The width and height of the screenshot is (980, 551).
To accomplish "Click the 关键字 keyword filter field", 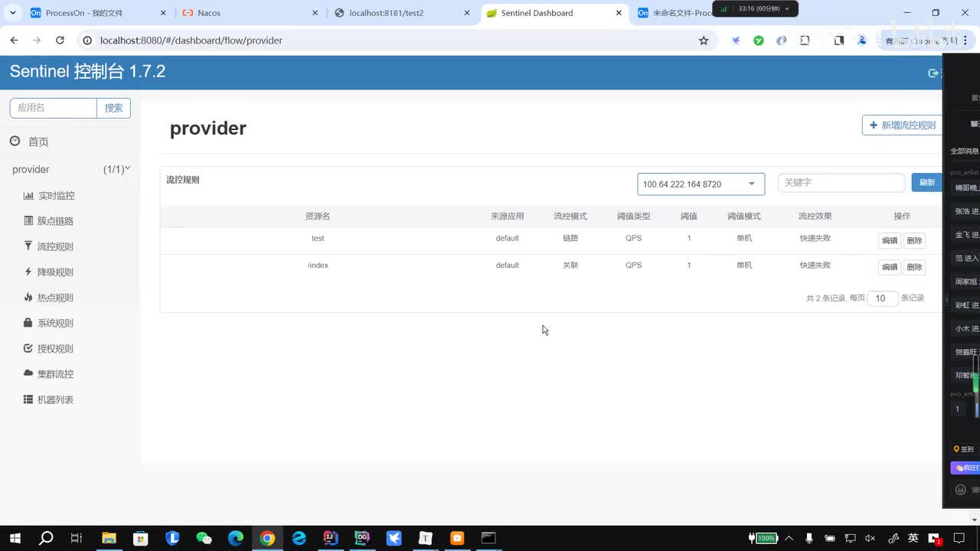I will tap(841, 182).
